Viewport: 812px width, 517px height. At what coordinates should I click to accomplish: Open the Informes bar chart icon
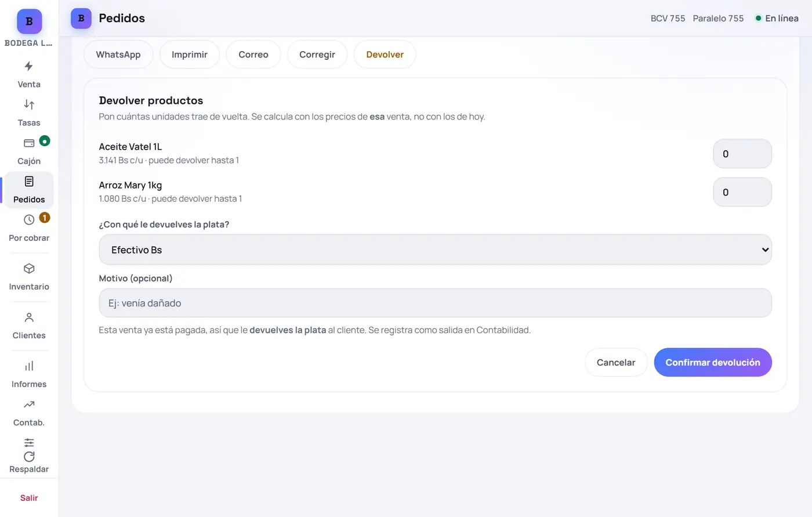click(29, 366)
